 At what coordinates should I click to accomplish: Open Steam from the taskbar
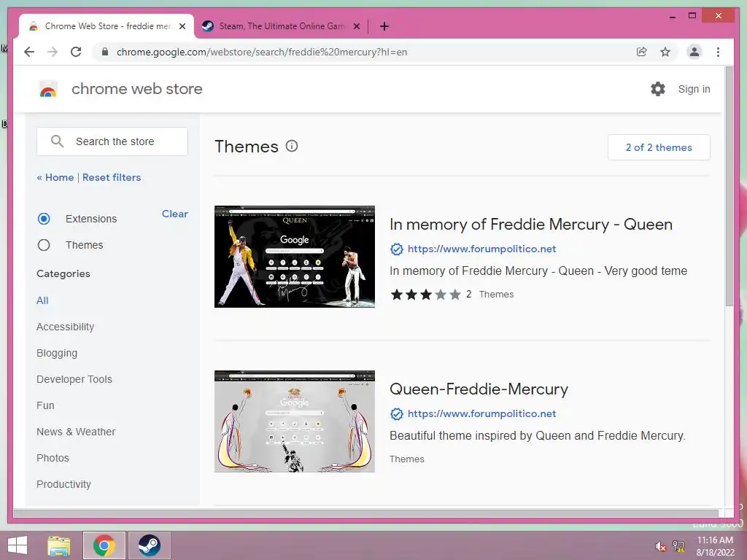coord(149,545)
